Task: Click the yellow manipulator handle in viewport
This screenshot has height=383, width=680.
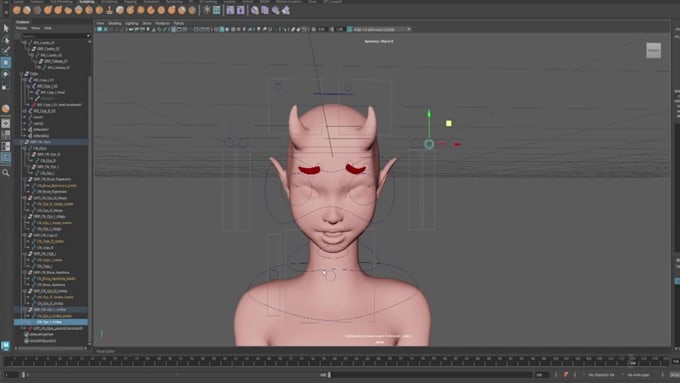Action: point(449,124)
